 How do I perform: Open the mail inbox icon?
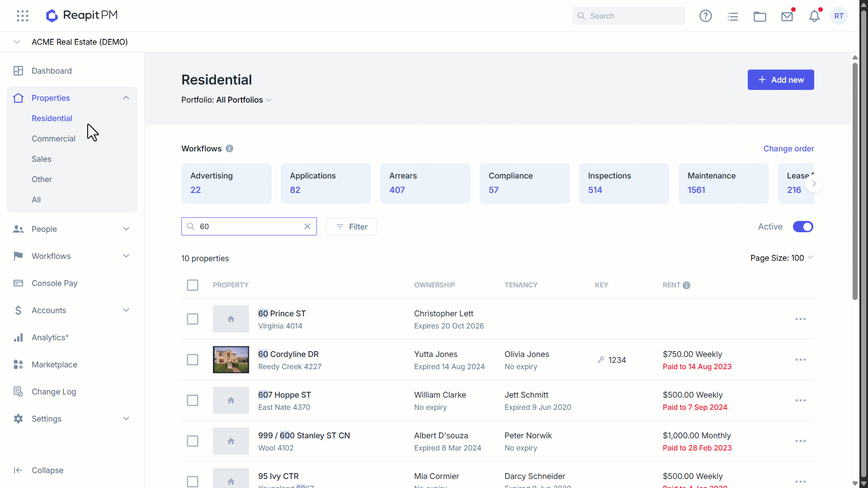tap(787, 16)
